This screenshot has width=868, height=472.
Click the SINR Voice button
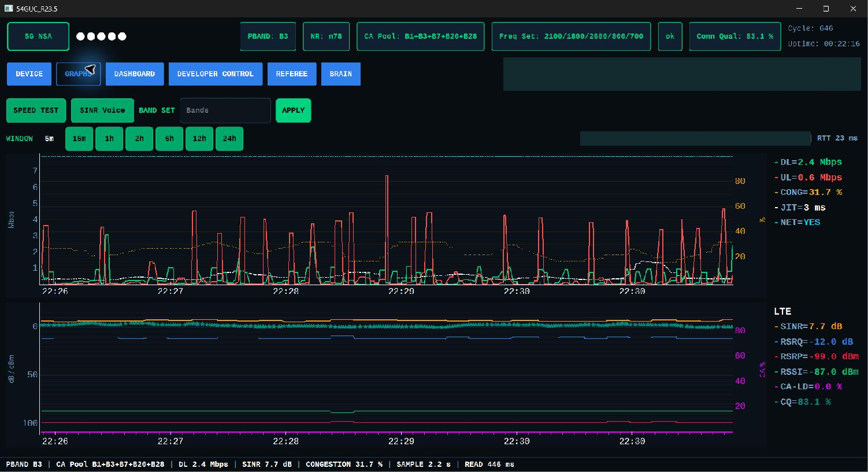click(102, 110)
